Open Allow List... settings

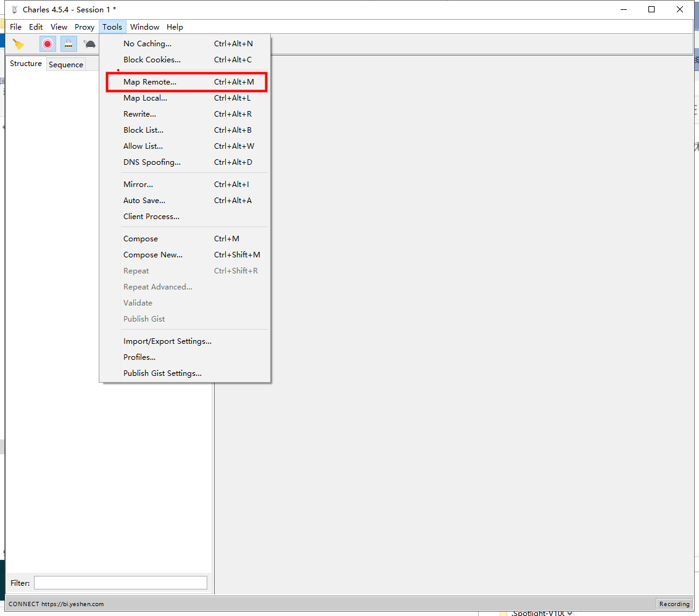(x=185, y=146)
